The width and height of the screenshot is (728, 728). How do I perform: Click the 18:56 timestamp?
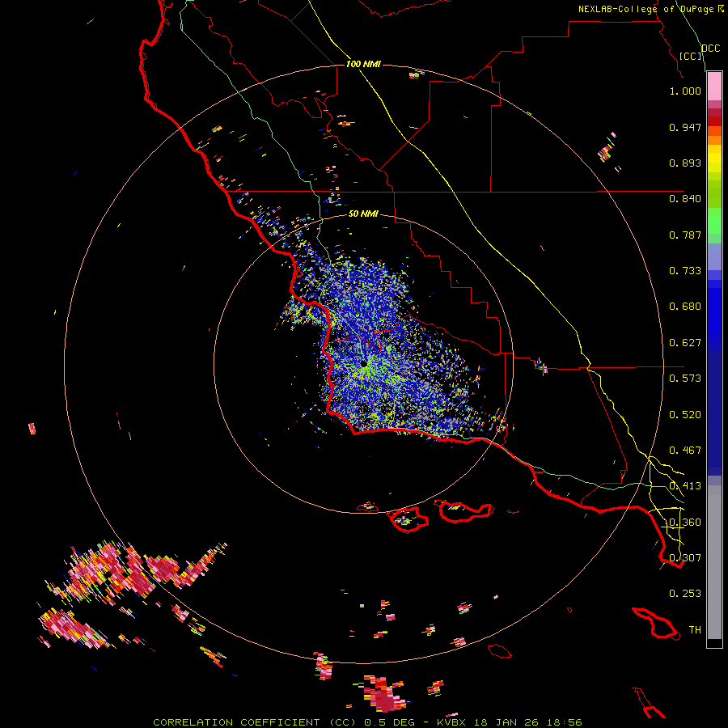tap(565, 722)
